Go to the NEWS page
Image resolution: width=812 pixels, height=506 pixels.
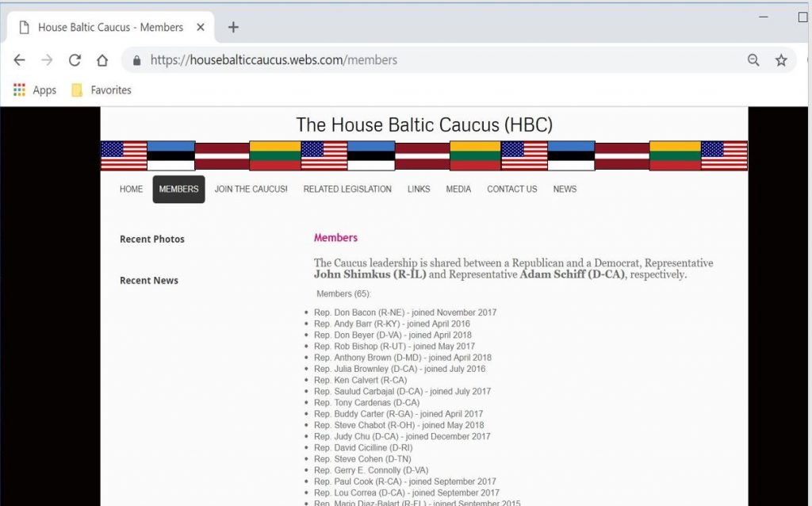click(565, 189)
